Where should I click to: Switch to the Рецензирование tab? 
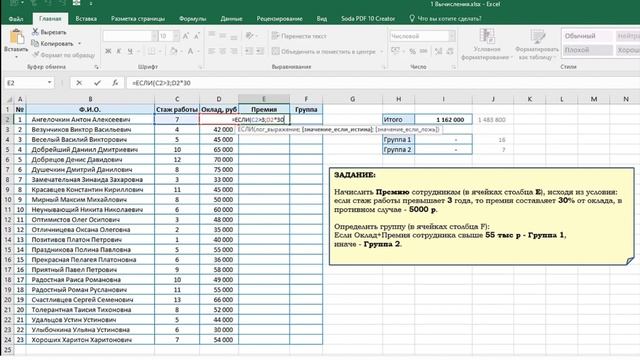click(280, 19)
